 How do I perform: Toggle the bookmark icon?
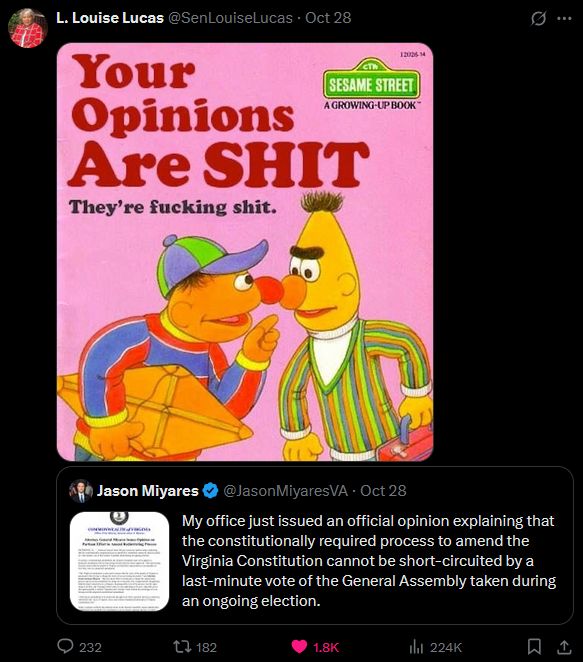(x=534, y=646)
